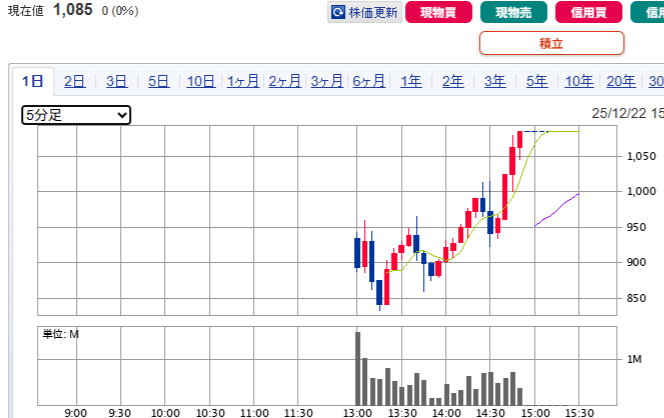664x418 pixels.
Task: Click the 株価更新 refresh icon
Action: tap(339, 13)
